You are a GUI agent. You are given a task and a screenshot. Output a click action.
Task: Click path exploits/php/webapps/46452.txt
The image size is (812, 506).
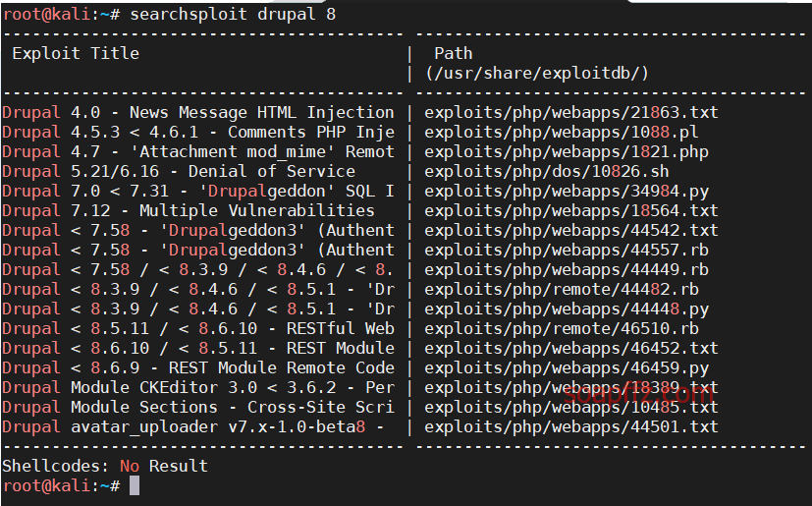[x=571, y=349]
